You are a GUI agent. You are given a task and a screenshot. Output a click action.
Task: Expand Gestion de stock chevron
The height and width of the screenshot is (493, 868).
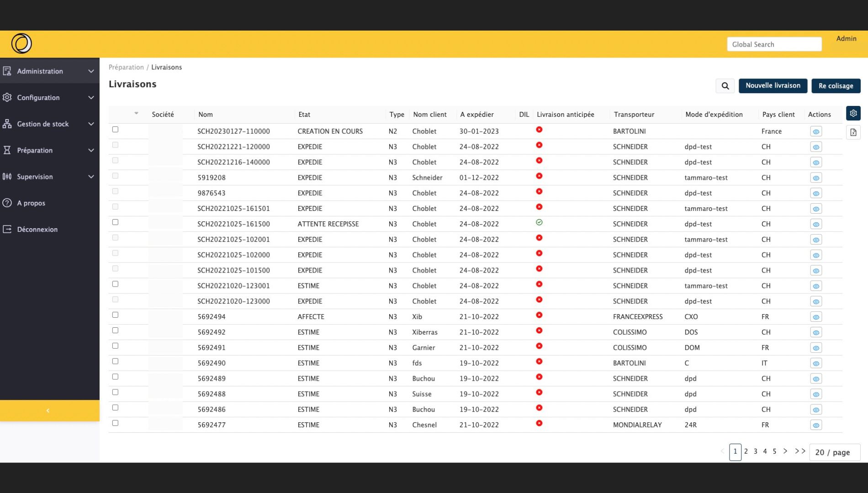pos(91,124)
